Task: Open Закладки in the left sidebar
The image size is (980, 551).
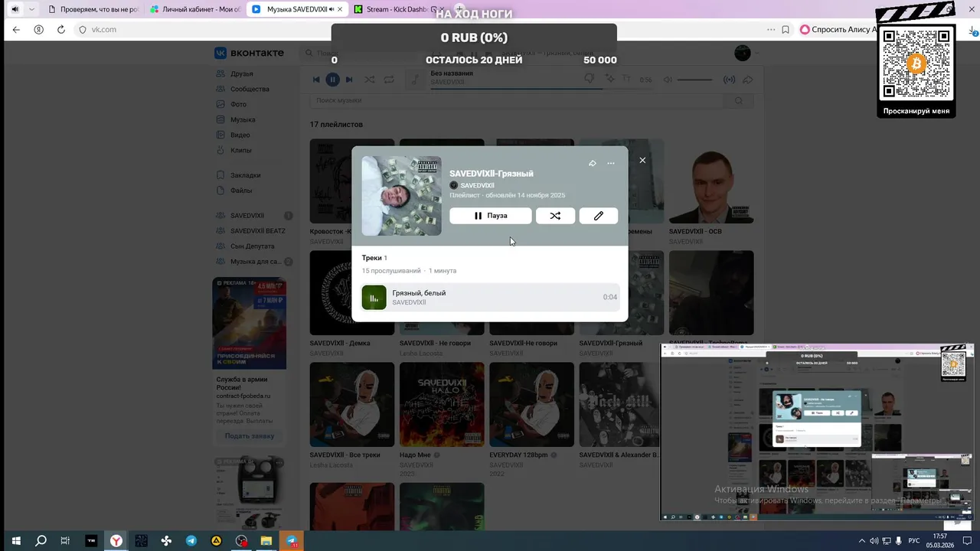Action: [x=245, y=175]
